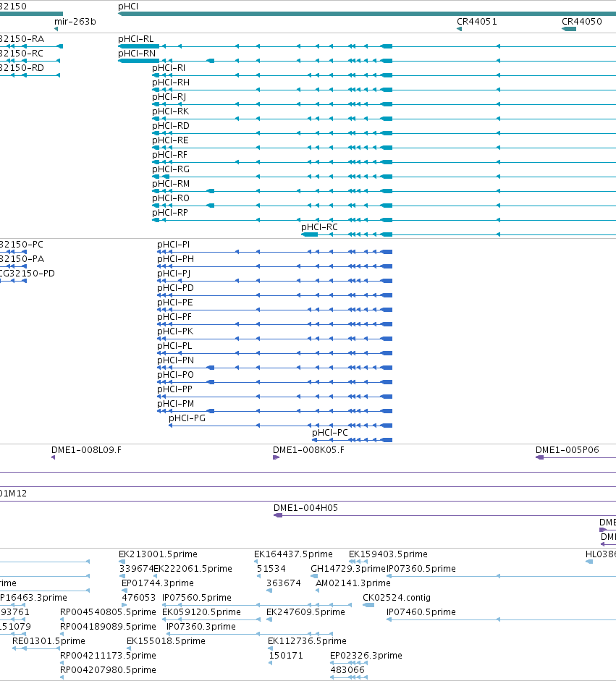This screenshot has height=681, width=616.
Task: Select the 32150-RC transcript label
Action: (21, 53)
